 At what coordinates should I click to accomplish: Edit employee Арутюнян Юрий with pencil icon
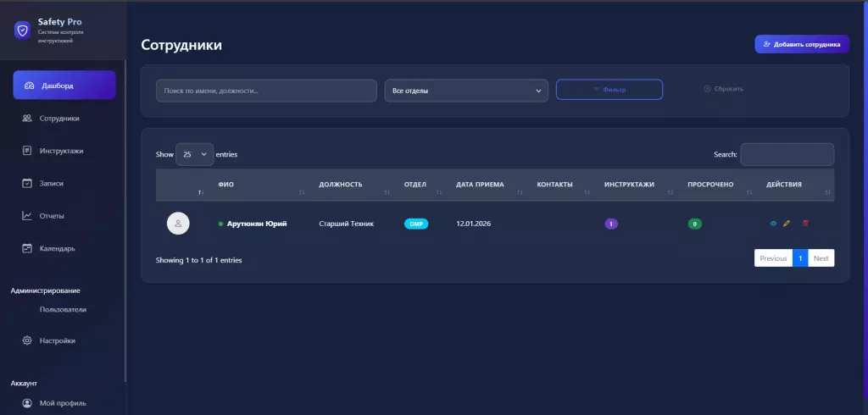(787, 224)
